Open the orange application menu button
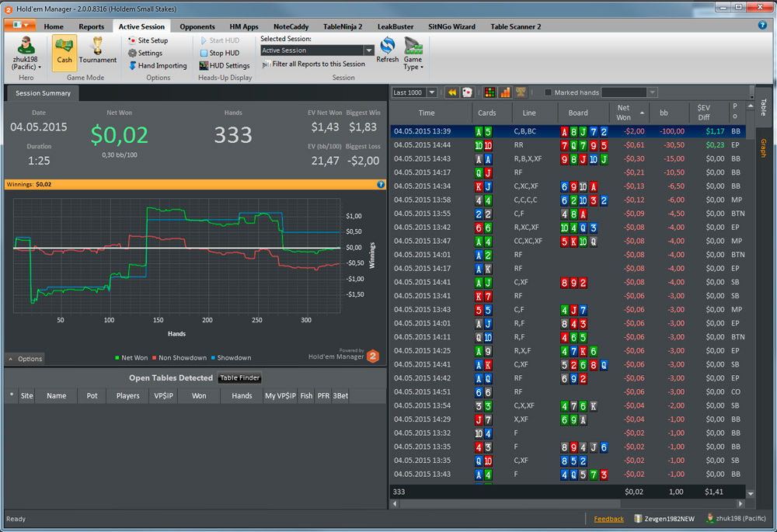 tap(19, 26)
